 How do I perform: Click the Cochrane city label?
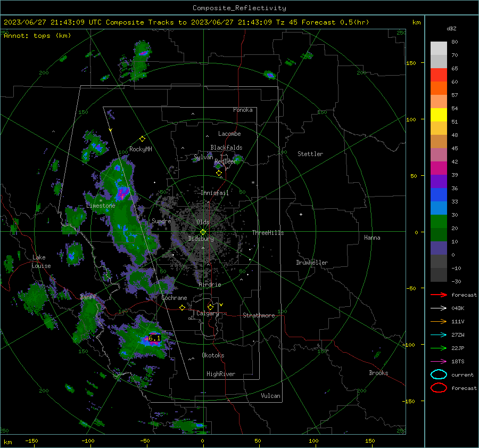[x=174, y=298]
